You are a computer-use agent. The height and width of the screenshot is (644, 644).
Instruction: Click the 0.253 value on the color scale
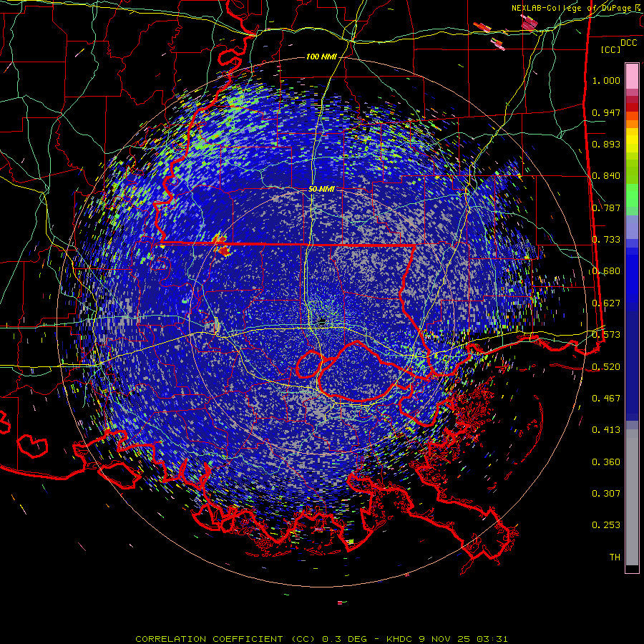coord(606,525)
